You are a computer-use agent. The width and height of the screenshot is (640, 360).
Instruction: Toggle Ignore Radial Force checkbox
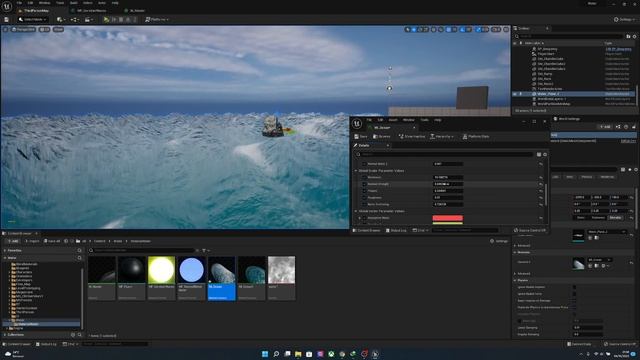pos(574,294)
